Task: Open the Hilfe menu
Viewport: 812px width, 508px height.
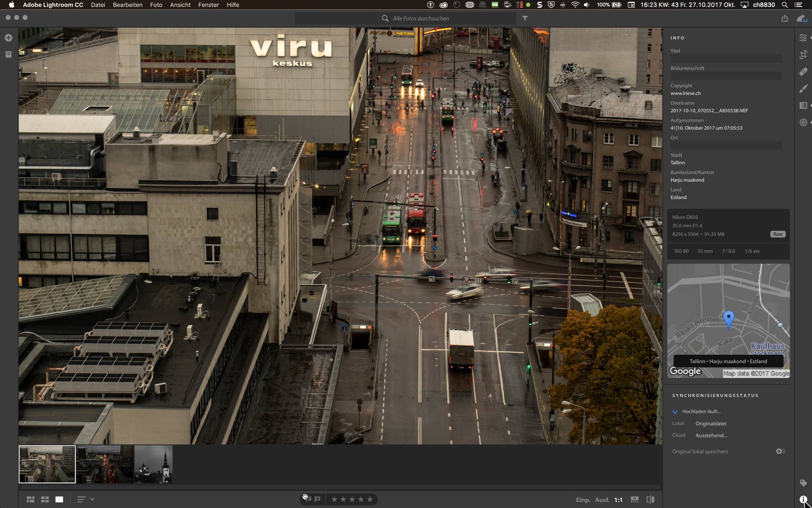Action: point(233,5)
